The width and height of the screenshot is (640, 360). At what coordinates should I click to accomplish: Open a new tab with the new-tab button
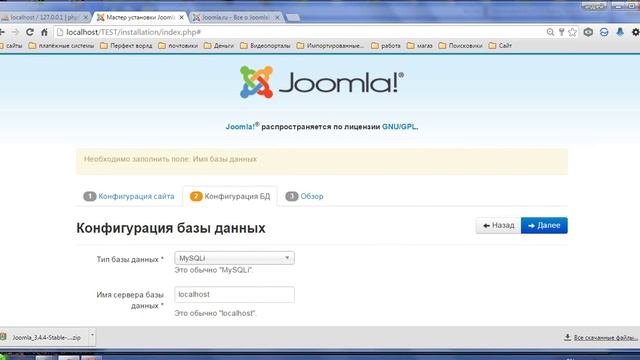(x=293, y=18)
